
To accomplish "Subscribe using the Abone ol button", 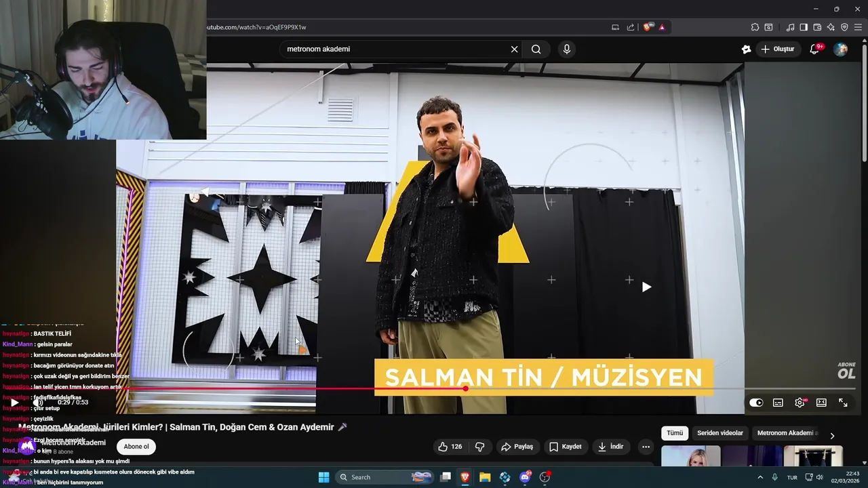I will [136, 447].
